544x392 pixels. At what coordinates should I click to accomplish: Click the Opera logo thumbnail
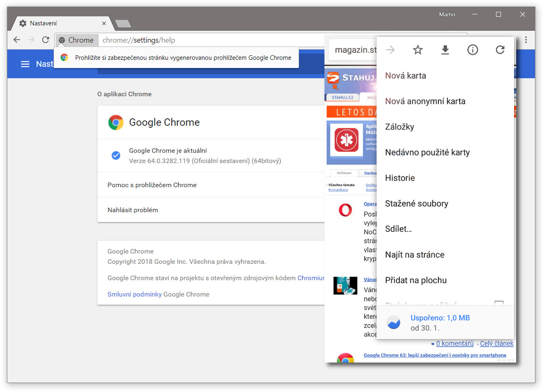(345, 210)
